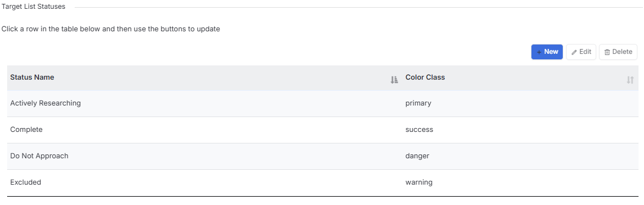
Task: Click the primary color class cell
Action: [520, 103]
